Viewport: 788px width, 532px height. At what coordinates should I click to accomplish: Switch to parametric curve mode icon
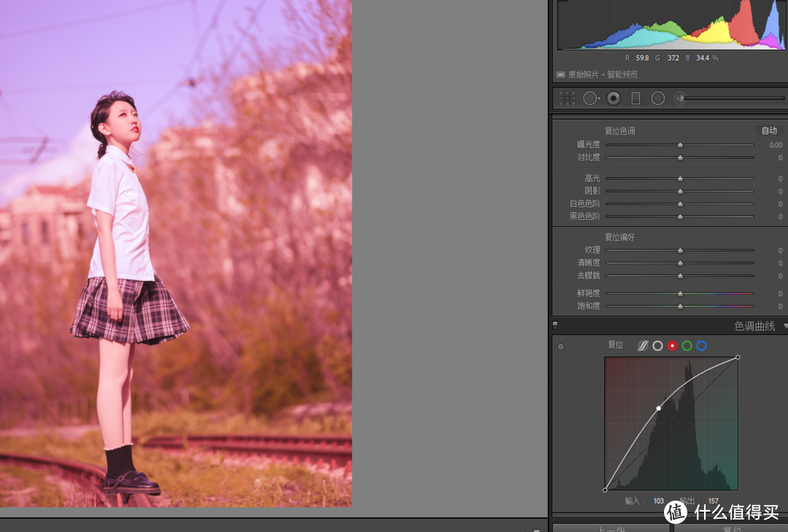tap(643, 346)
